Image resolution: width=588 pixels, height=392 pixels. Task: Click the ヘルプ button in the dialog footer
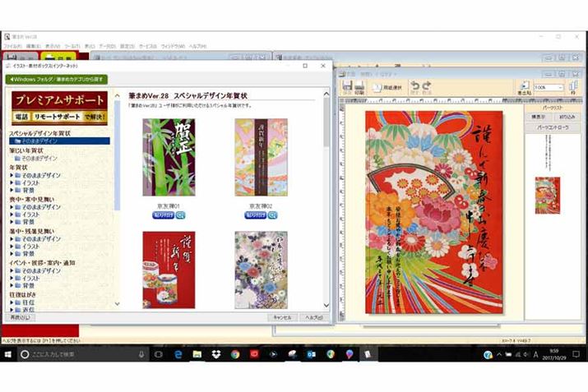[x=313, y=317]
